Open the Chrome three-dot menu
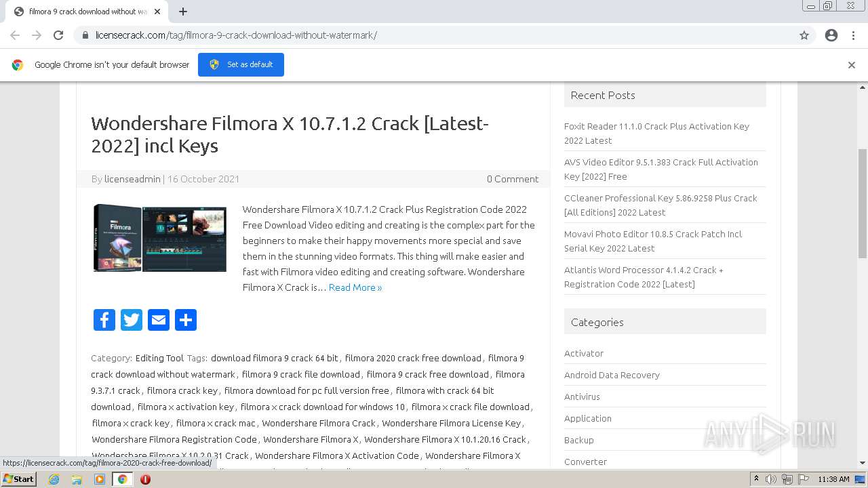Screen dimensions: 868x488 (853, 35)
